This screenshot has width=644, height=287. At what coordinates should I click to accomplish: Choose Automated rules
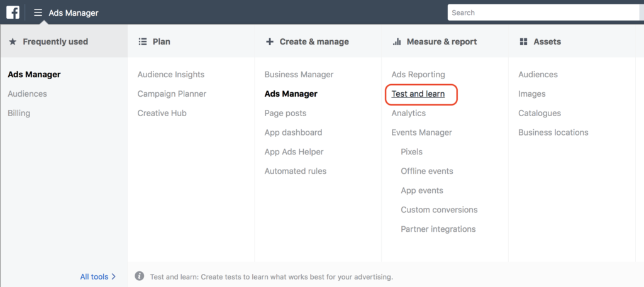[x=296, y=171]
